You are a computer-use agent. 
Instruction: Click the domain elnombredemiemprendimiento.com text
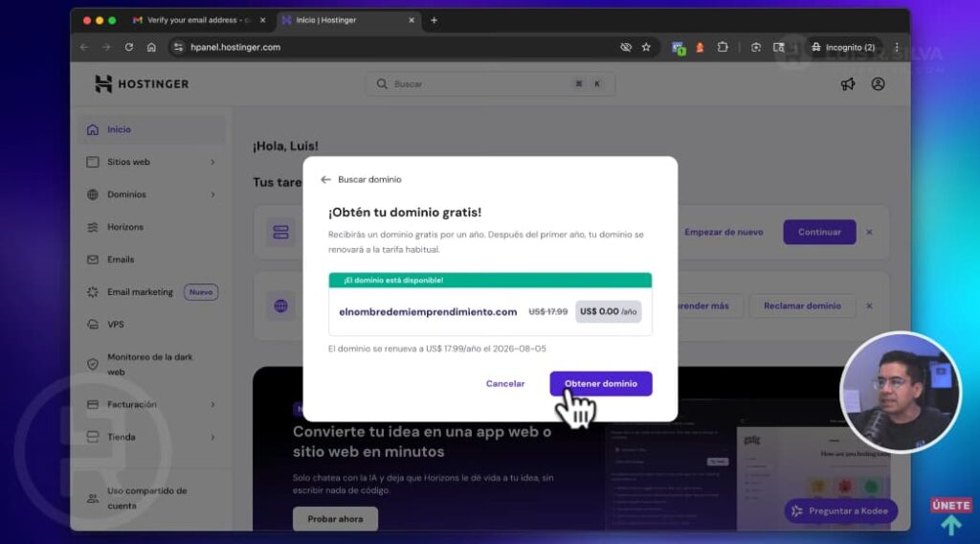point(428,311)
